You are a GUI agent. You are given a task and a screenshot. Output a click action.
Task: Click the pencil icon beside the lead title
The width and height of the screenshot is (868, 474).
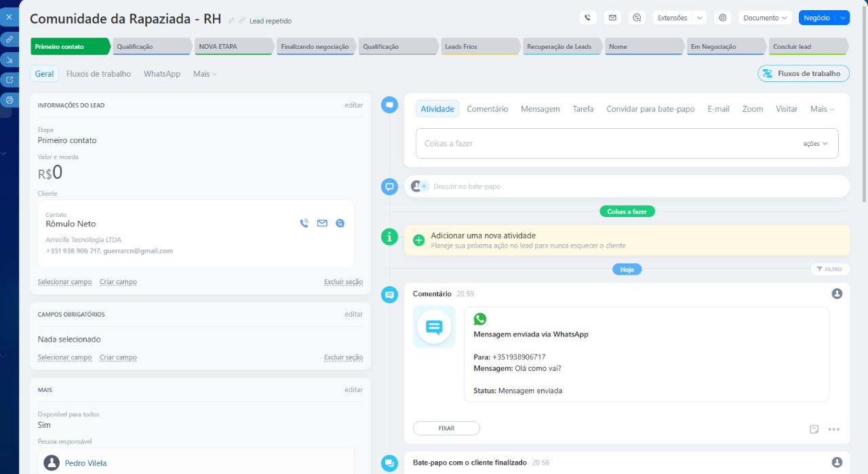tap(232, 21)
